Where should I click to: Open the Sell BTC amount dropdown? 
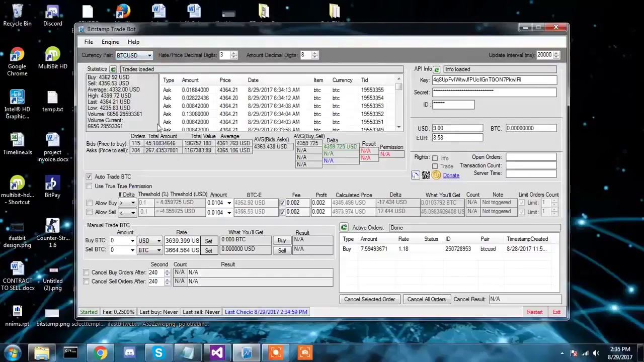coord(132,250)
